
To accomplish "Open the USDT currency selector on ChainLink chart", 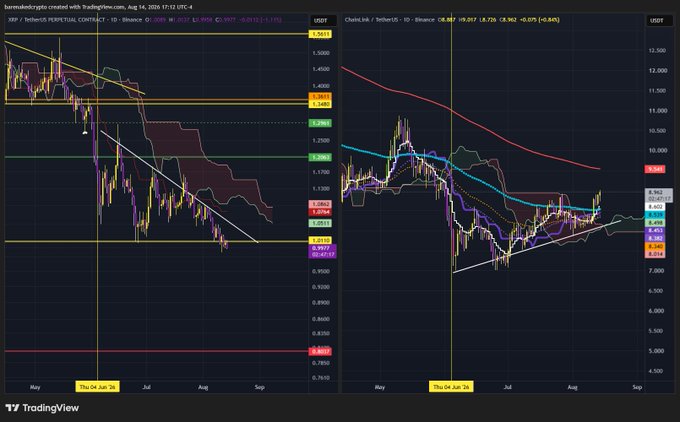I will point(659,20).
